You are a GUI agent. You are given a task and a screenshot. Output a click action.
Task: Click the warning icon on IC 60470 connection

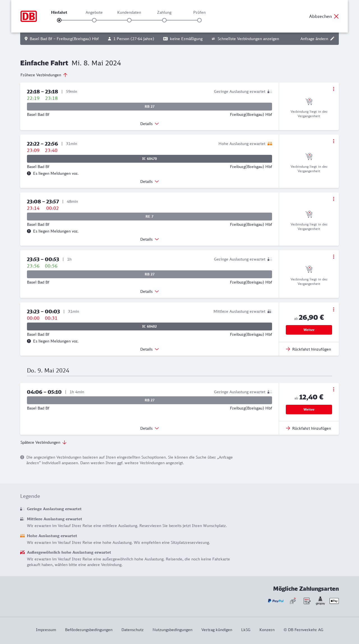[29, 173]
